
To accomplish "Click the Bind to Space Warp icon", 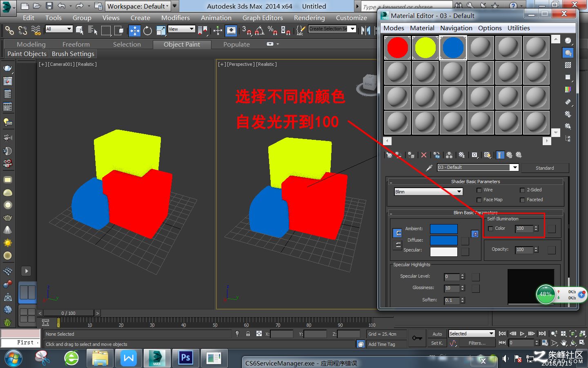I will click(x=36, y=30).
